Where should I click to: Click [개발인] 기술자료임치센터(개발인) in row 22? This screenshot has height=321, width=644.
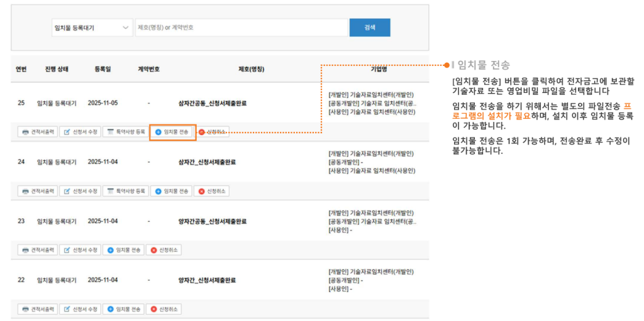[x=371, y=272]
